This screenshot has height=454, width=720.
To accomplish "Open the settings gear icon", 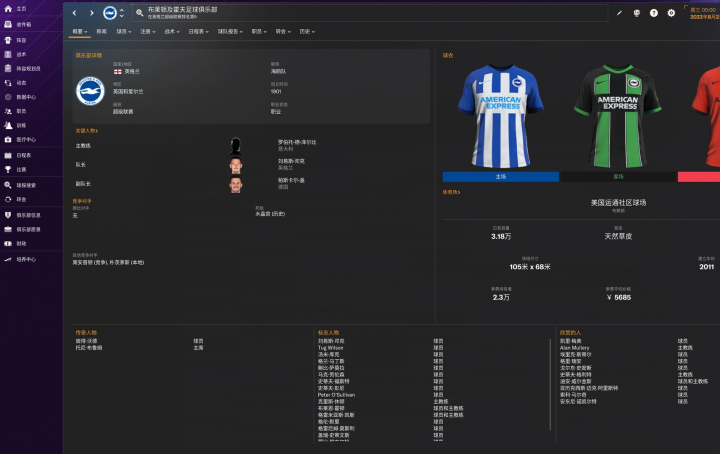I will pyautogui.click(x=671, y=13).
